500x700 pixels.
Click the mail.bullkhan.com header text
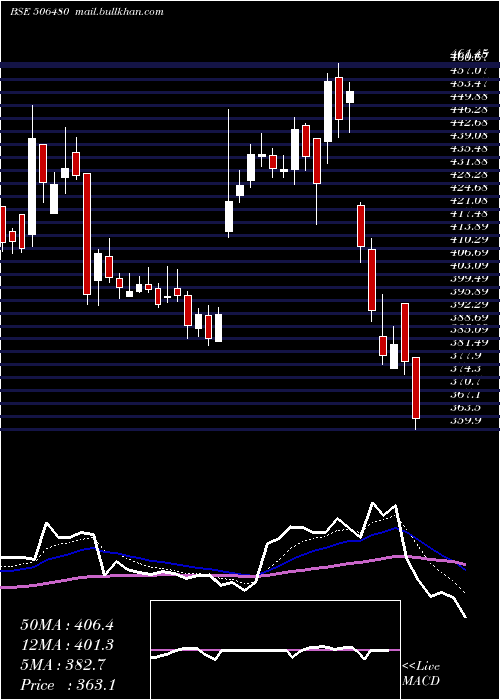coord(118,12)
